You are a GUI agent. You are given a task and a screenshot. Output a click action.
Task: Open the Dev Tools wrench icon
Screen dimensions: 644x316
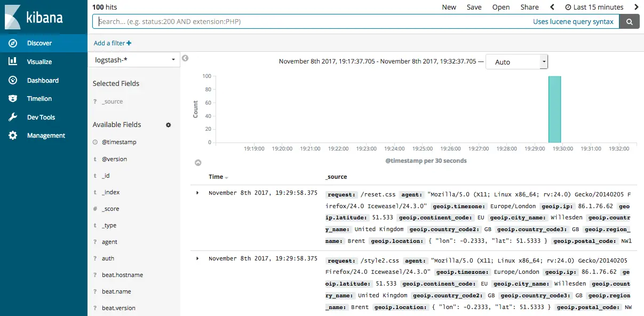pyautogui.click(x=13, y=117)
